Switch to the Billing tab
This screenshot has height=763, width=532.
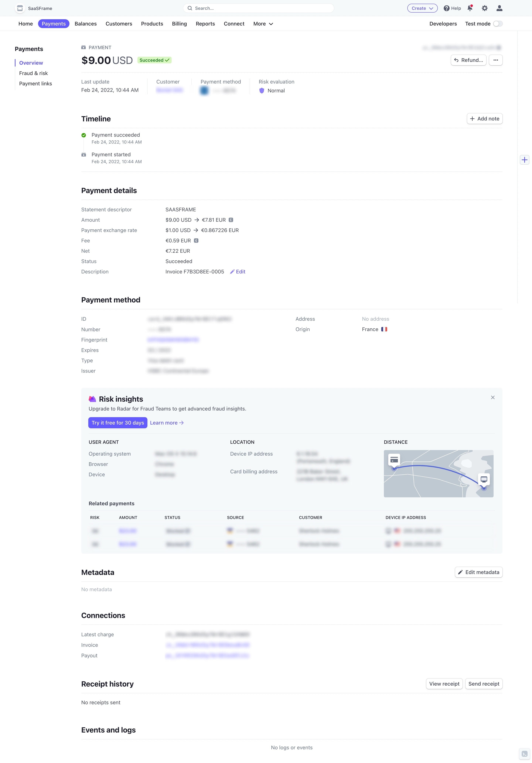(x=179, y=24)
